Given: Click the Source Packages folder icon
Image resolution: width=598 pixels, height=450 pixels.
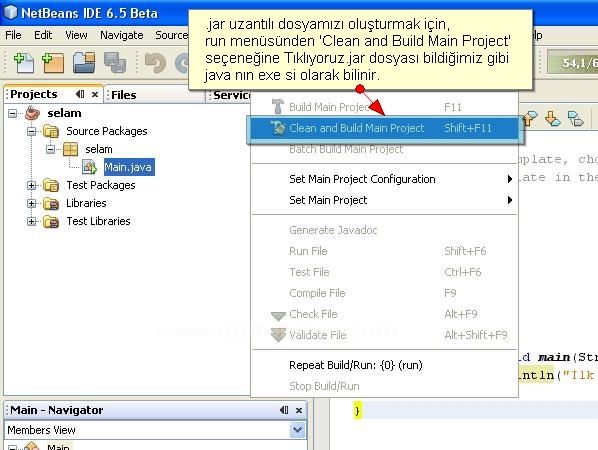Looking at the screenshot, I should click(51, 131).
